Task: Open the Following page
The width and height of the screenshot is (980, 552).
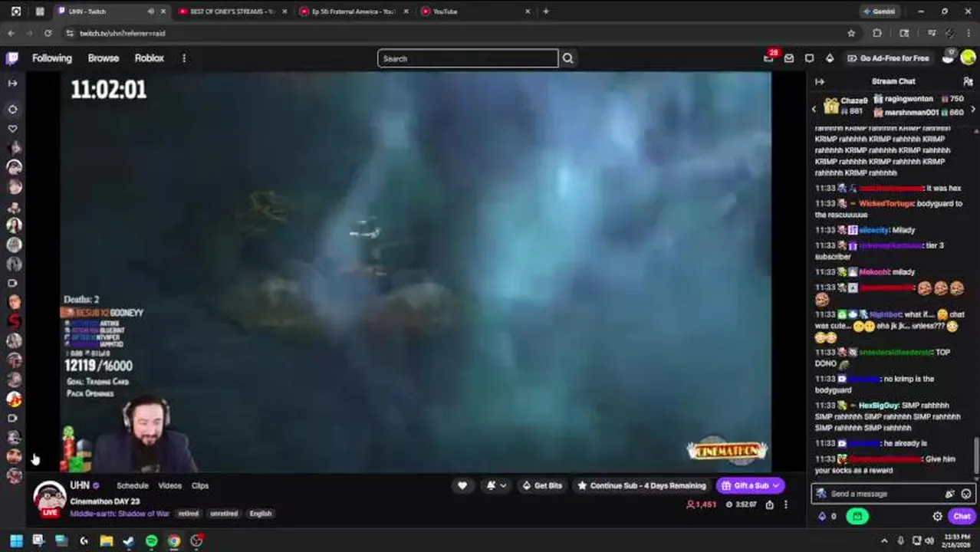Action: tap(51, 58)
